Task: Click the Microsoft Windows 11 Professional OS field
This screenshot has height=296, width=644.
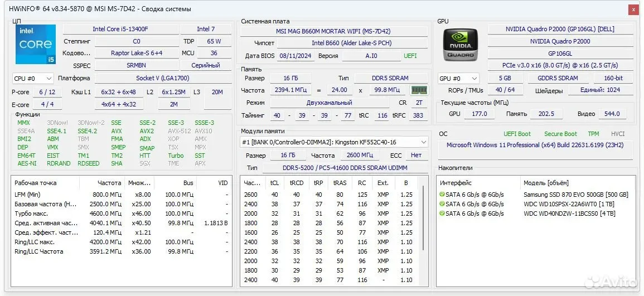Action: [535, 149]
